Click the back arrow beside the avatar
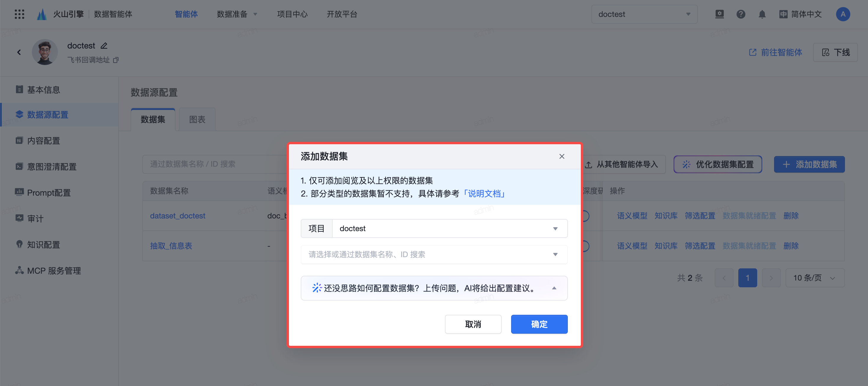 tap(19, 52)
